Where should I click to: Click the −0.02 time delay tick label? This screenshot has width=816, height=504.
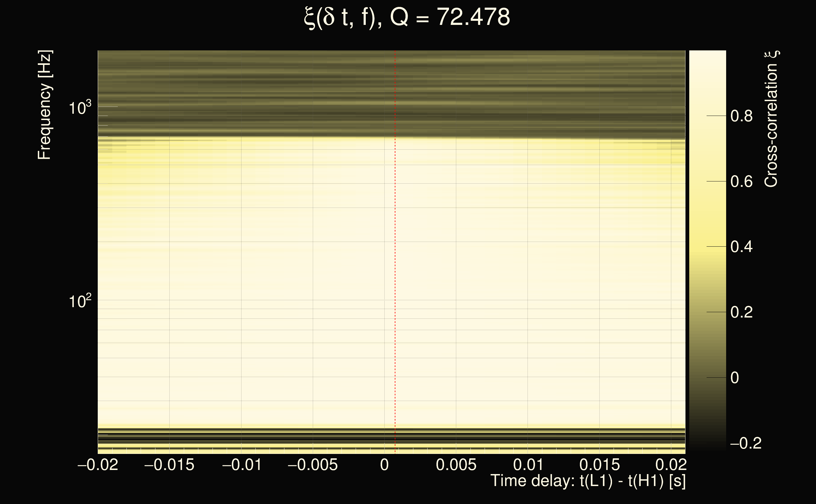pyautogui.click(x=98, y=465)
